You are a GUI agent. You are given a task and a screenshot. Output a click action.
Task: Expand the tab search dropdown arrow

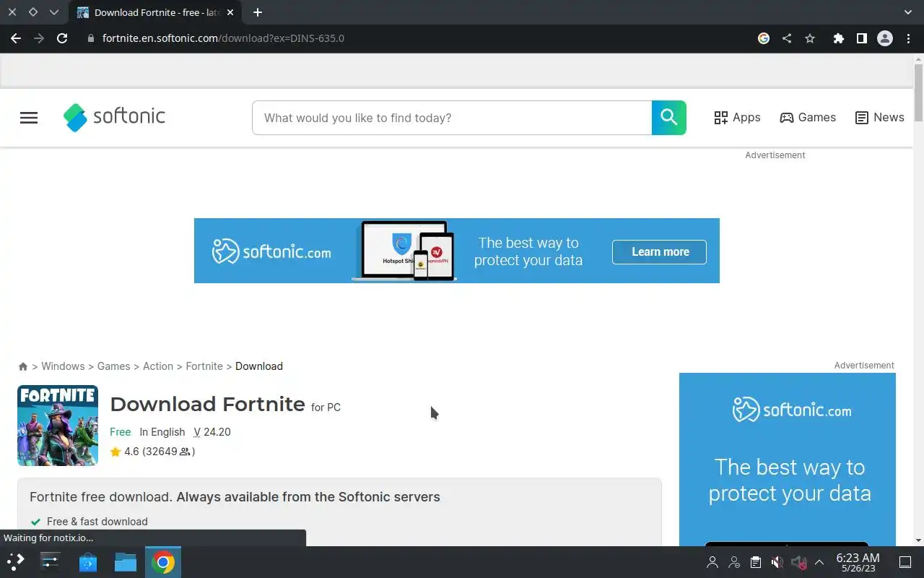click(908, 12)
